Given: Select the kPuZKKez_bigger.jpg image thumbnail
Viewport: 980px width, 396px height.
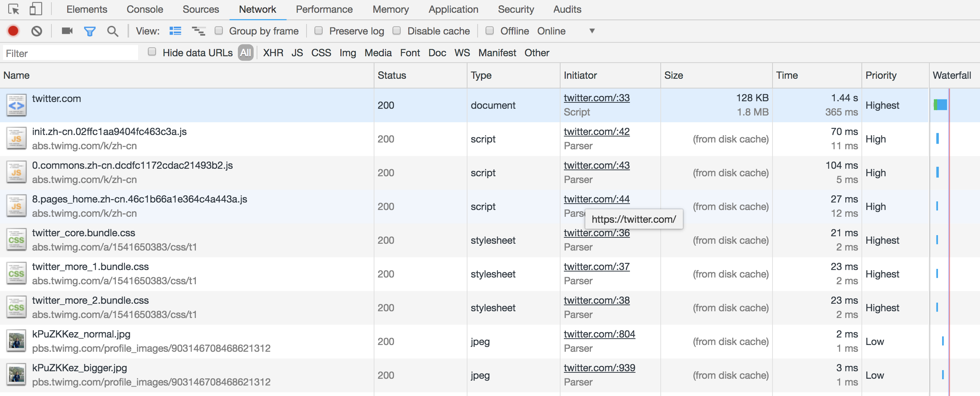Looking at the screenshot, I should pyautogui.click(x=16, y=375).
